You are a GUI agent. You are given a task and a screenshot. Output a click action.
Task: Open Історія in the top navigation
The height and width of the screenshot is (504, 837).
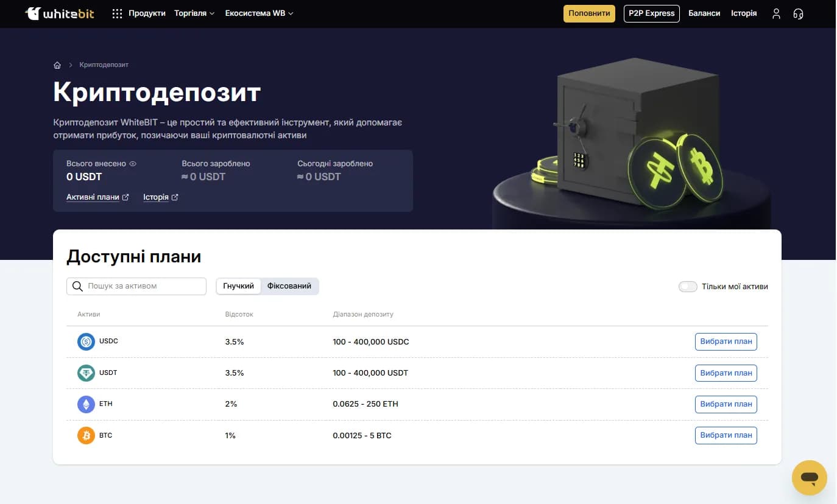(744, 13)
